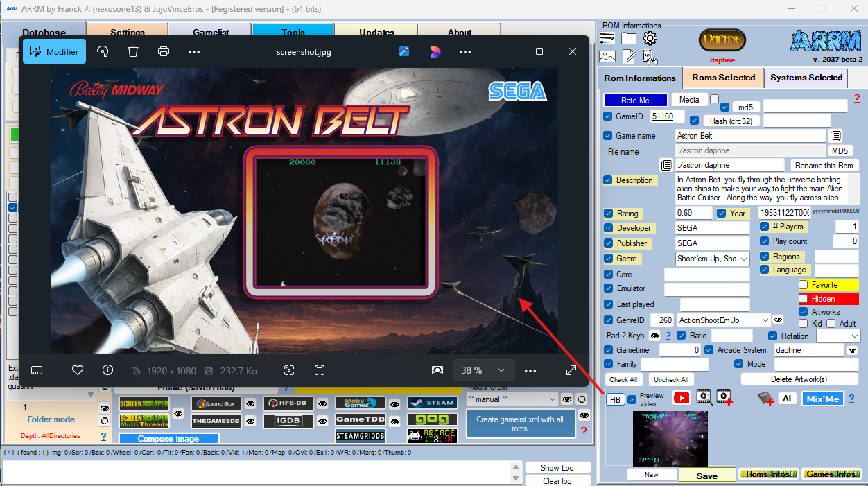This screenshot has width=868, height=486.
Task: Delete the image using the trash icon
Action: point(133,51)
